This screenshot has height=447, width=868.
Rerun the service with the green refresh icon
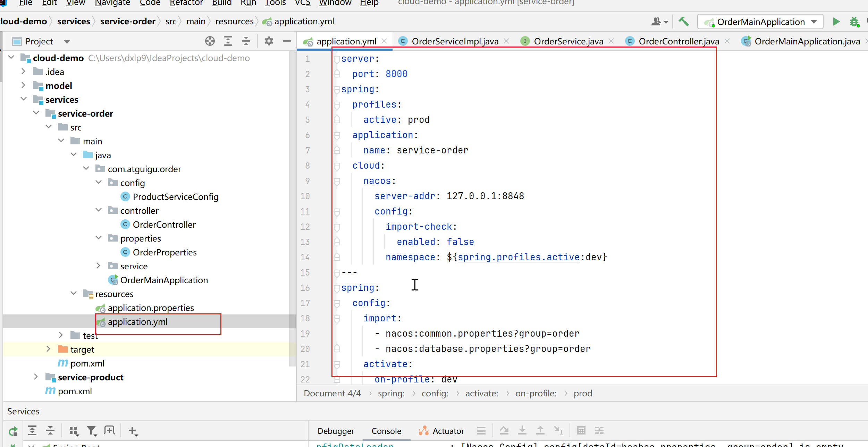(13, 431)
